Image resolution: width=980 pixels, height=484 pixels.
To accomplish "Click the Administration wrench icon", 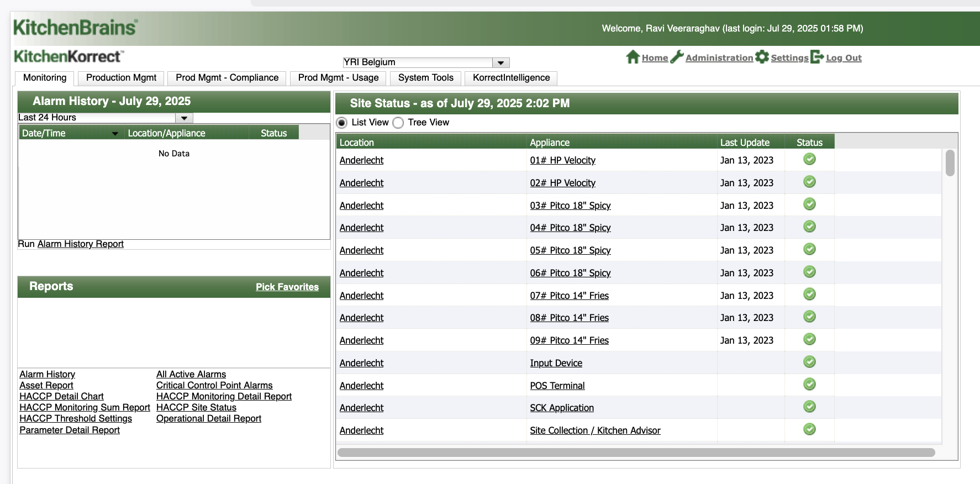I will point(677,57).
